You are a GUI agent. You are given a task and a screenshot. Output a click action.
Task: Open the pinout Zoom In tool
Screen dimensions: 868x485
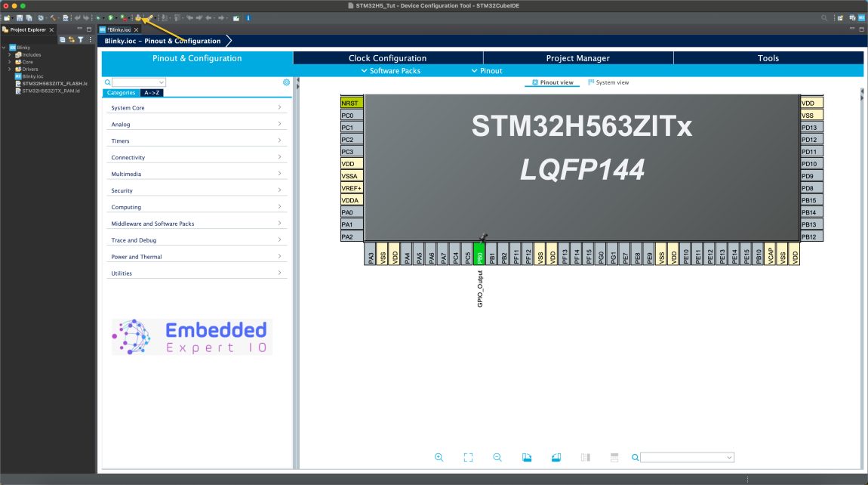(x=439, y=457)
